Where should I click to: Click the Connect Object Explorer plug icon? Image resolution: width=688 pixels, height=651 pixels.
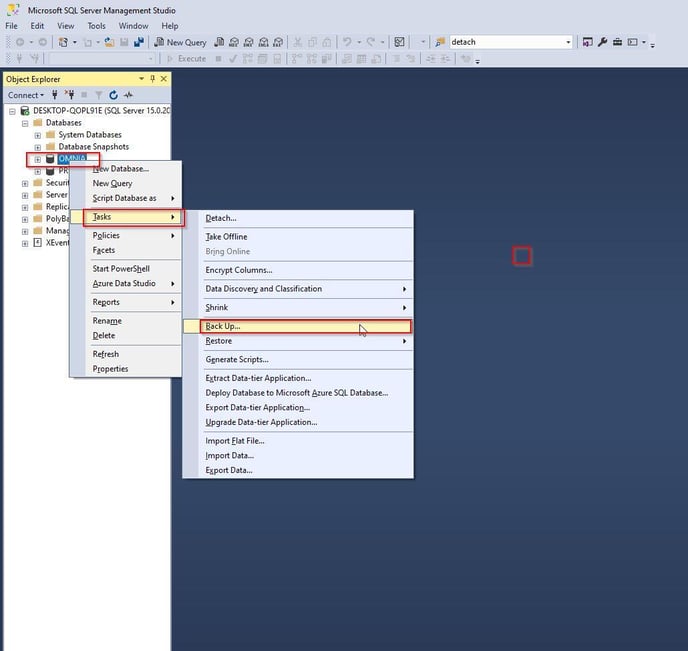[55, 95]
